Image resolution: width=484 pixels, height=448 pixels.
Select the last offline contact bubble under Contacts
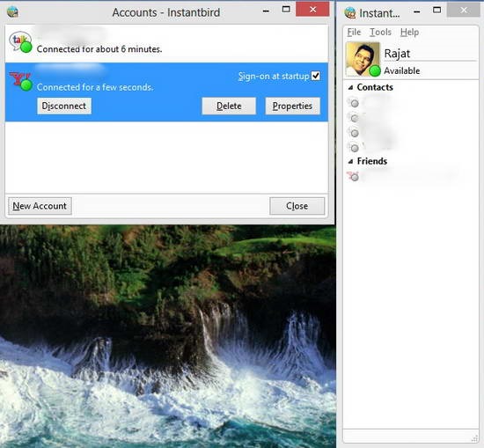[x=354, y=147]
